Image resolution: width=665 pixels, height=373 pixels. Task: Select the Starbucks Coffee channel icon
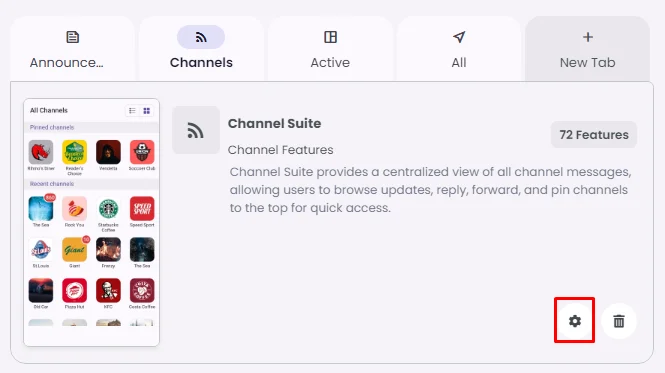tap(108, 208)
